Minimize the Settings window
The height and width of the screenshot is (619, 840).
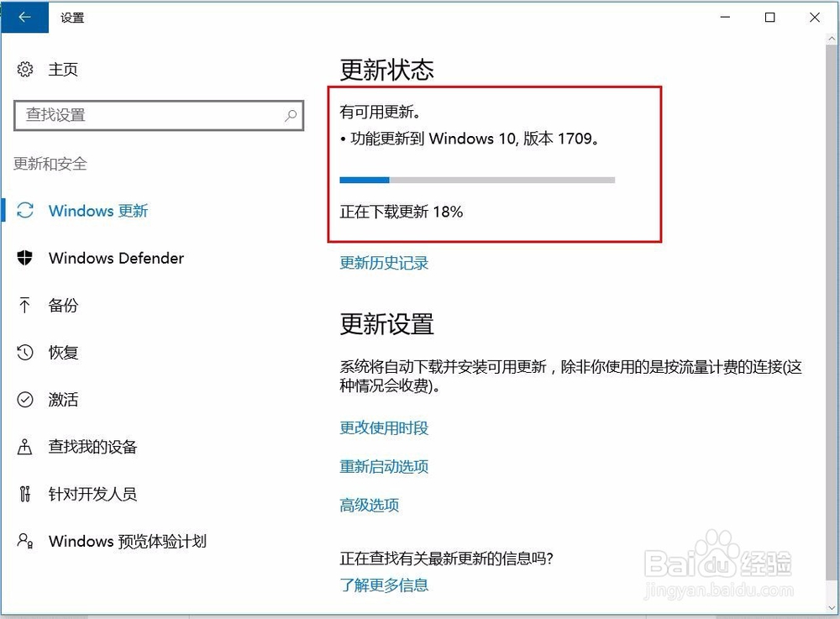coord(726,17)
